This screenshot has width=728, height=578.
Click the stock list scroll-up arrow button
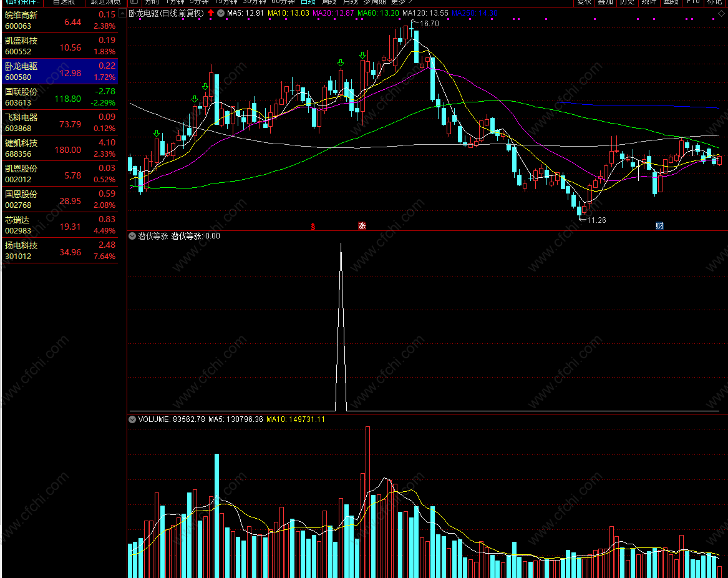click(122, 13)
